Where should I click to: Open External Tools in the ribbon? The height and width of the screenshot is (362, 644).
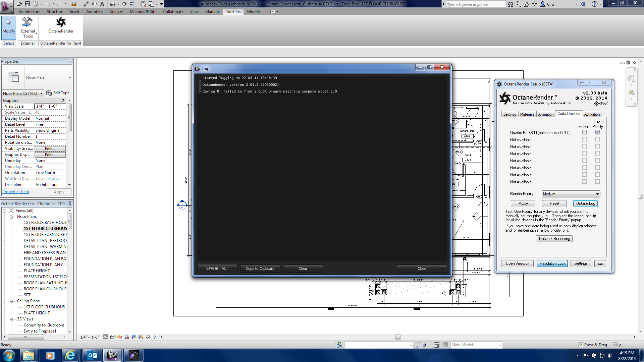click(28, 27)
